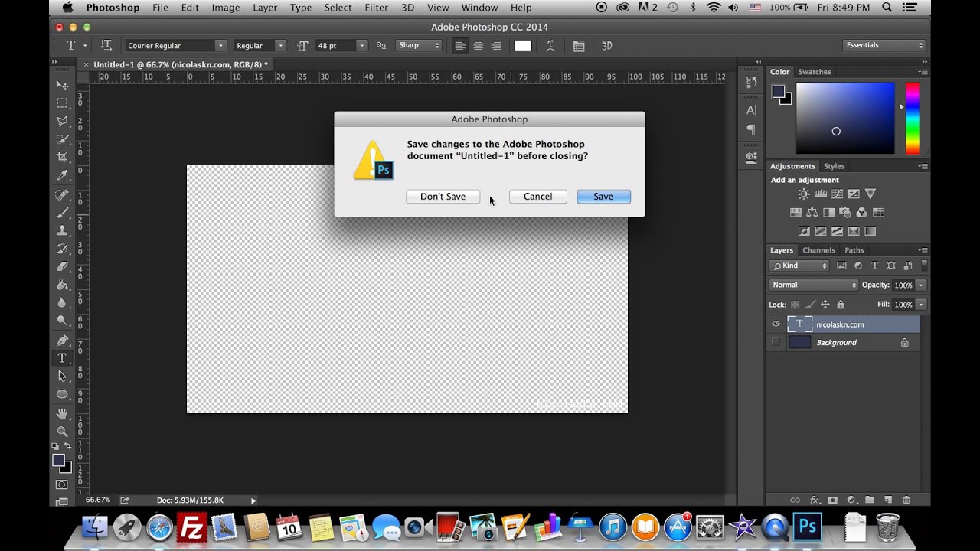Open Fill slider dropdown arrow

pos(921,305)
